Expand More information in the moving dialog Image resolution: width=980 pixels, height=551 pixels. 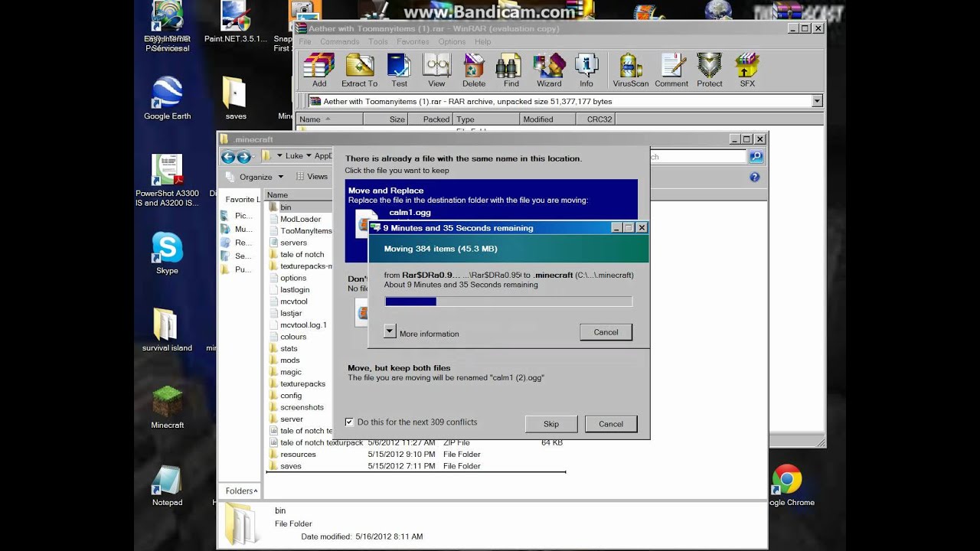pos(390,331)
